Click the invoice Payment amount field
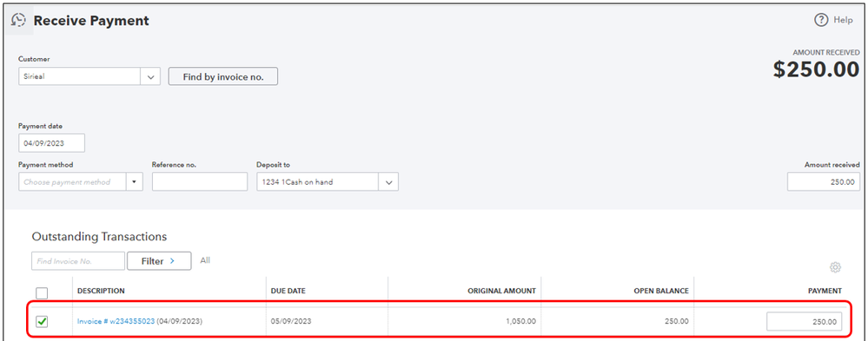The width and height of the screenshot is (868, 341). pyautogui.click(x=805, y=322)
